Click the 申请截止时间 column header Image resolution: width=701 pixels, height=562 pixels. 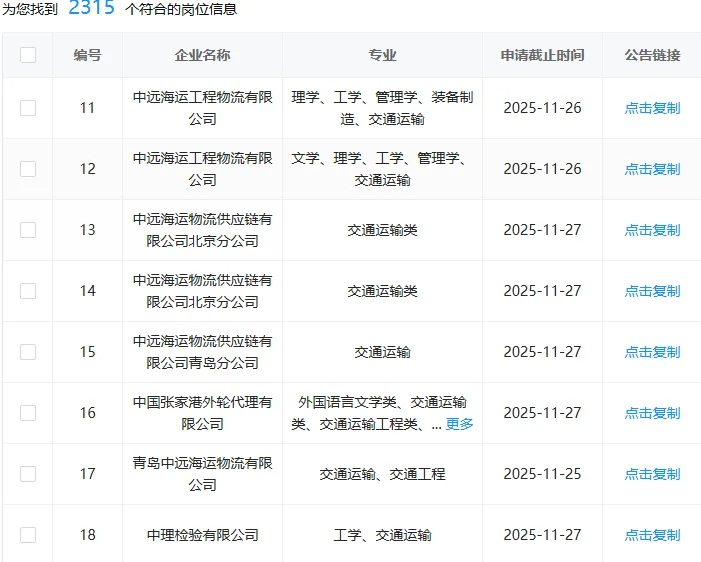pos(542,55)
